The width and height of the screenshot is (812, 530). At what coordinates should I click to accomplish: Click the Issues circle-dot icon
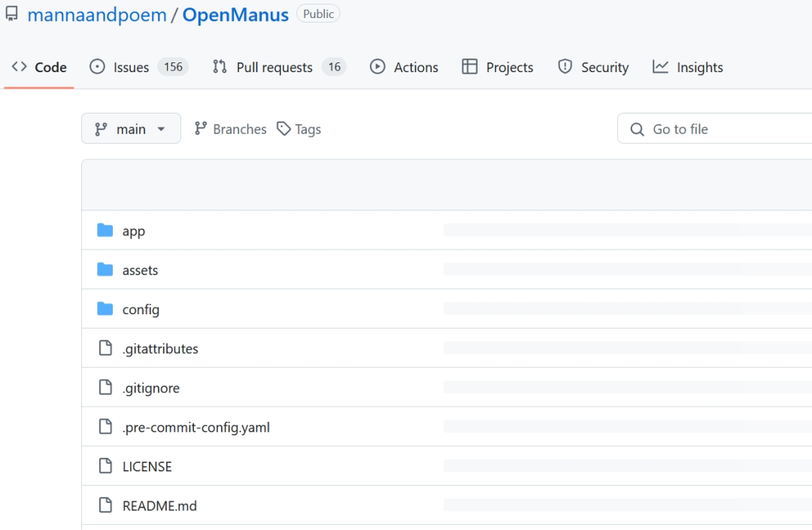coord(97,67)
